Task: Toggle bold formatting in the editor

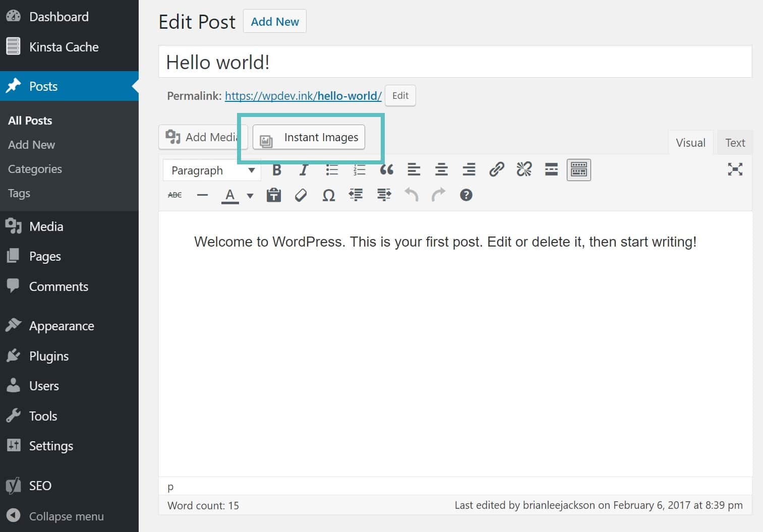Action: tap(276, 169)
